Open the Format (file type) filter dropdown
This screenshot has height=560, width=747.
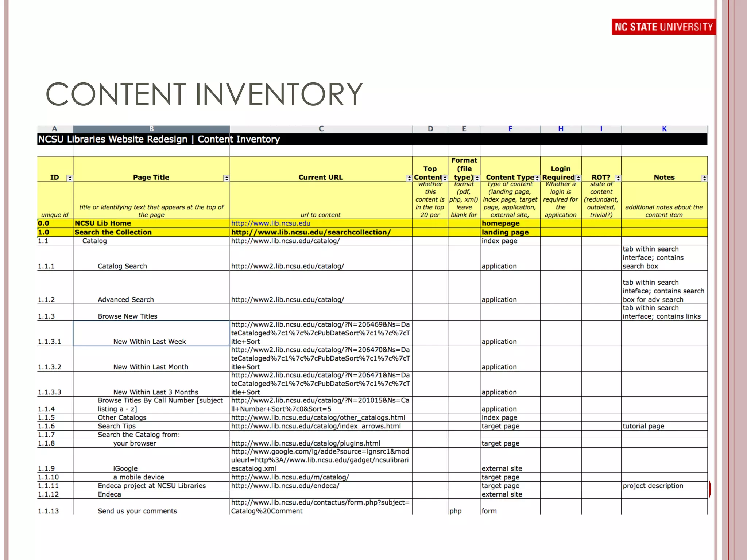click(x=477, y=178)
